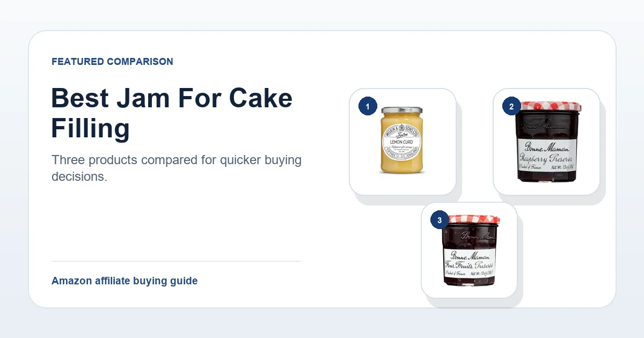Click the word Filling in the heading
Screen dimensions: 644x338
[91, 128]
